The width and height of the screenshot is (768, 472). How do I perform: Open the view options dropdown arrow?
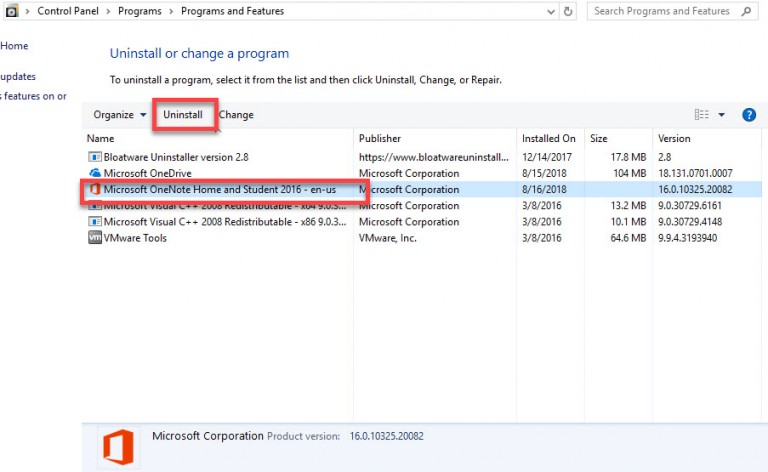721,115
